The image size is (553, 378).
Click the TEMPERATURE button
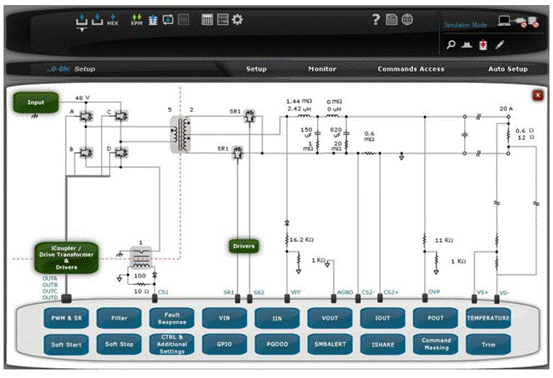point(488,318)
